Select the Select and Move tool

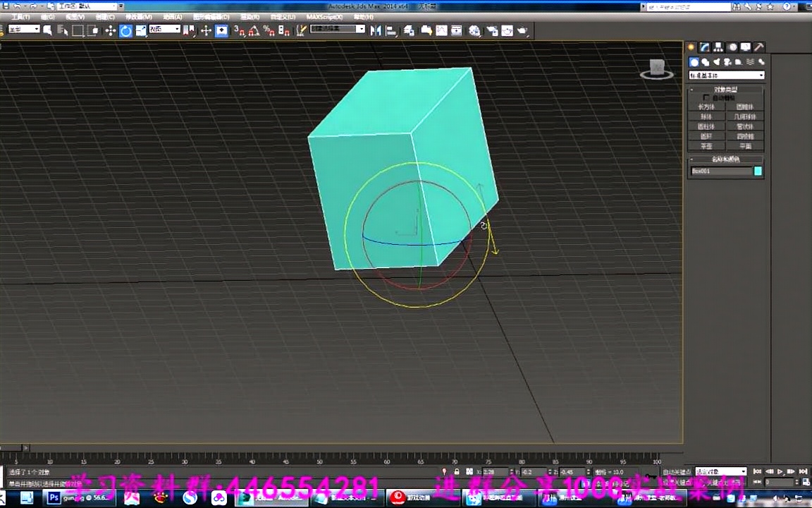pos(110,31)
